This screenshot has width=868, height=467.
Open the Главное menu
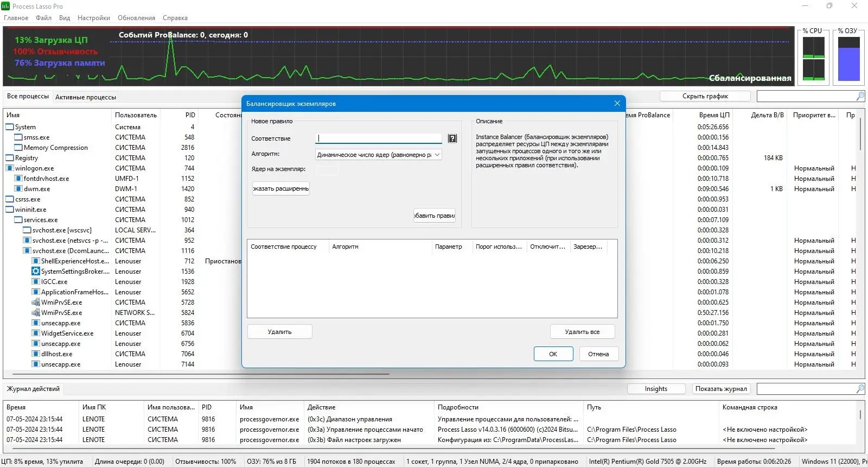(16, 18)
